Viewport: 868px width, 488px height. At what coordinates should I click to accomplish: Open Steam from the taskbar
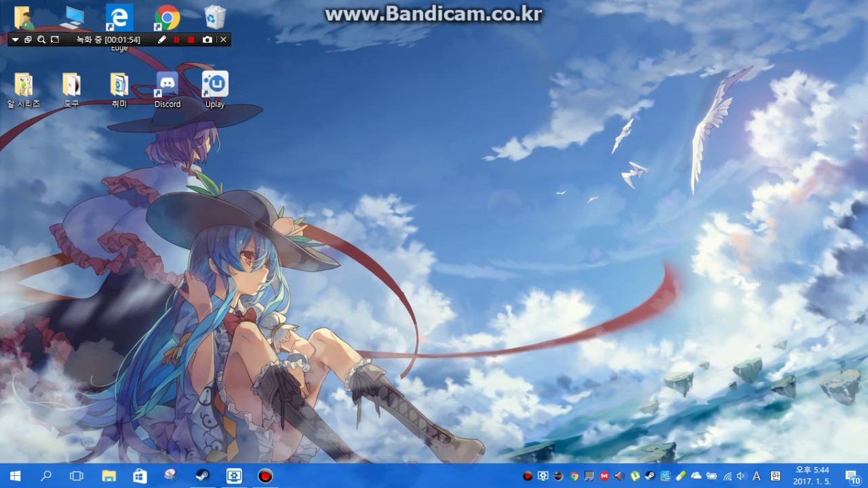[203, 476]
